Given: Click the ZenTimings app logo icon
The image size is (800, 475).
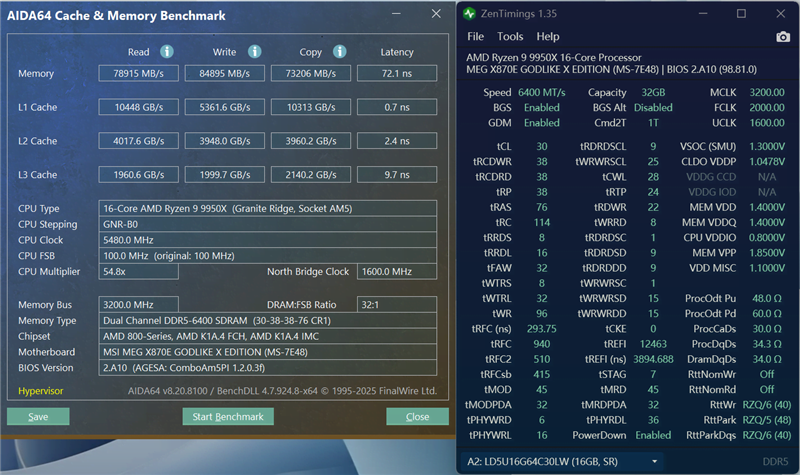Looking at the screenshot, I should pyautogui.click(x=469, y=14).
